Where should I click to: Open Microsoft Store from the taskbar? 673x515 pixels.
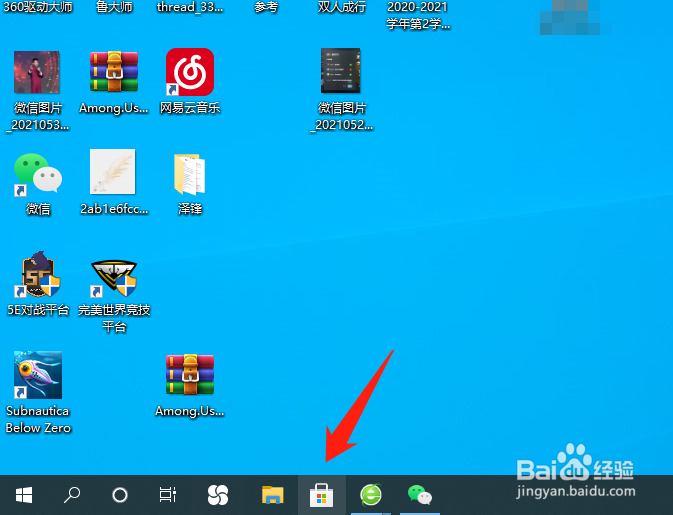[x=321, y=495]
